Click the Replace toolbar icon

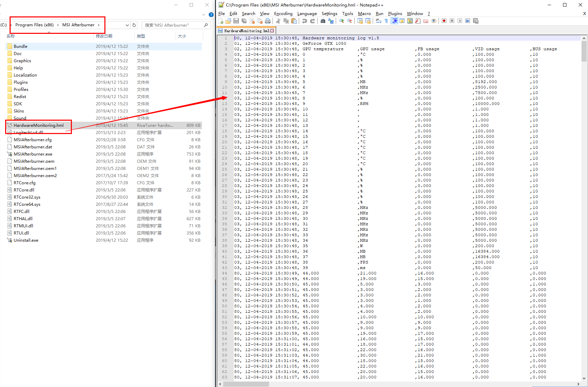click(x=331, y=21)
